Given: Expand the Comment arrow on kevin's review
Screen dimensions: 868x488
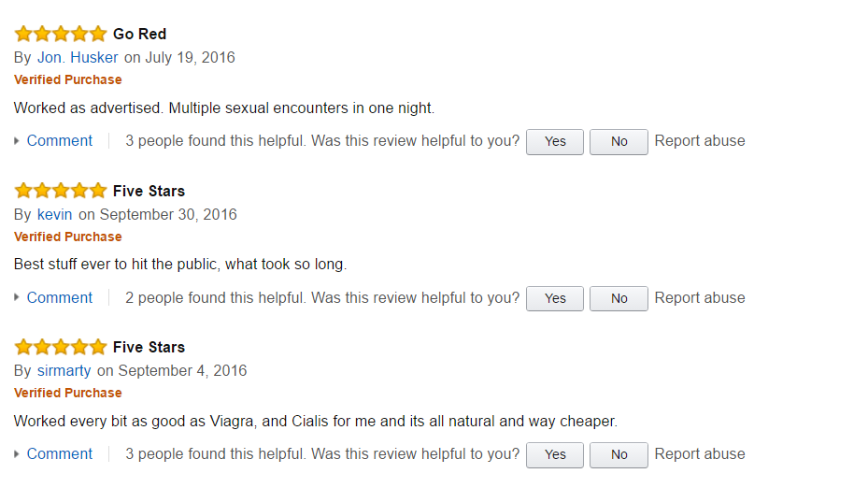Looking at the screenshot, I should click(18, 298).
